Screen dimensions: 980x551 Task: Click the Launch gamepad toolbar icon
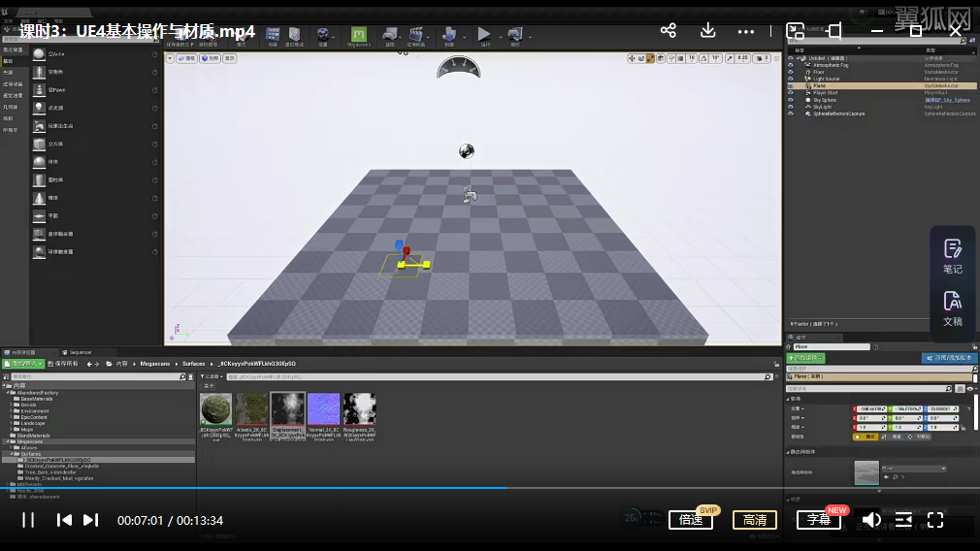click(515, 36)
